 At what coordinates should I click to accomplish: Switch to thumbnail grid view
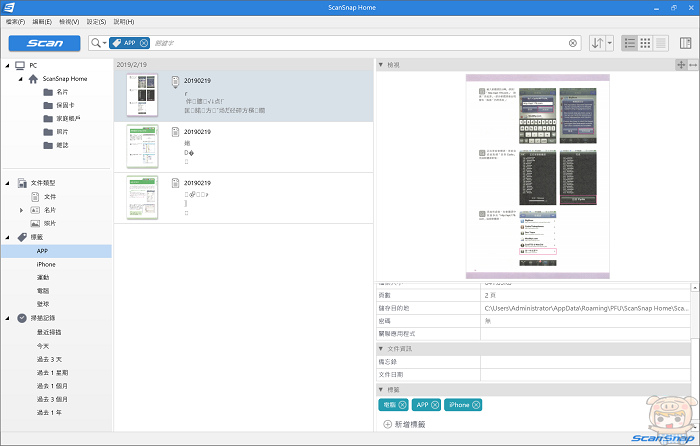[x=645, y=43]
